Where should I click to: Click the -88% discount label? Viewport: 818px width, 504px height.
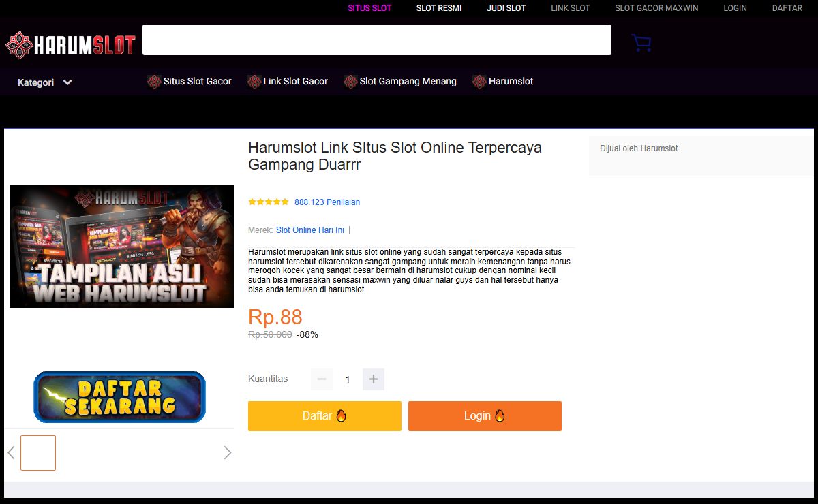307,334
